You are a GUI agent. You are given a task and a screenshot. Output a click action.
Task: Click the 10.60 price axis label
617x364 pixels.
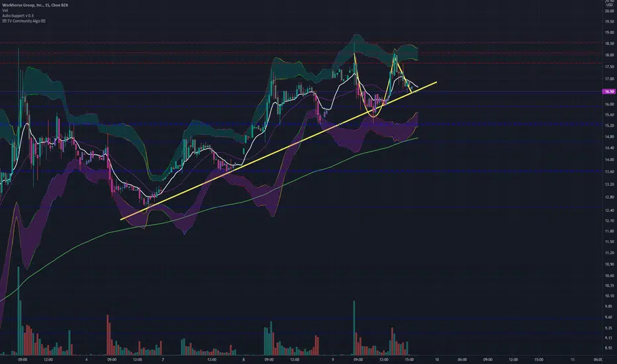tap(609, 276)
